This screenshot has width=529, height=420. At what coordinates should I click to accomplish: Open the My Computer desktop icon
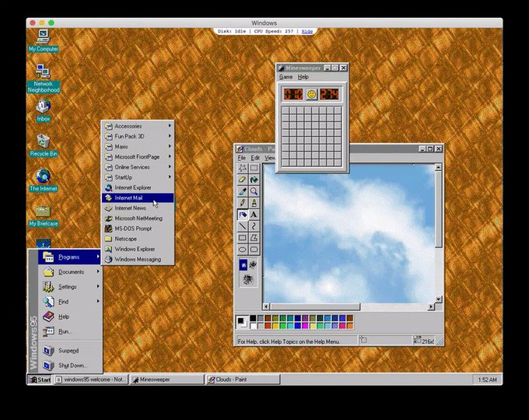44,40
